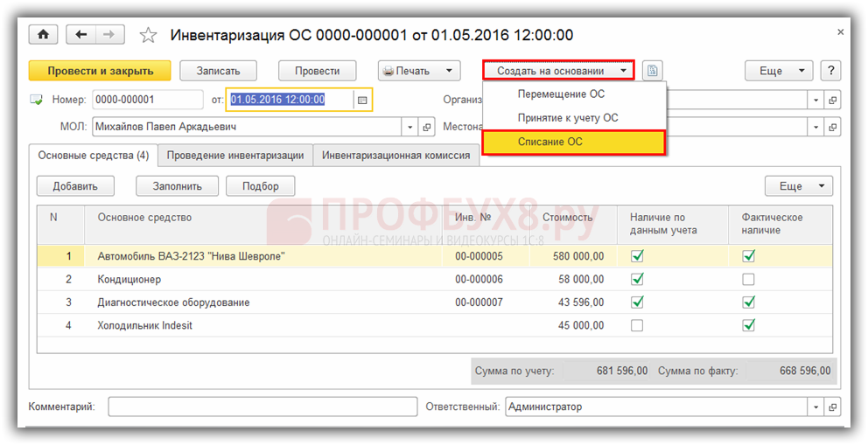Click into the Комментарий text field
This screenshot has height=445, width=868.
coord(262,407)
